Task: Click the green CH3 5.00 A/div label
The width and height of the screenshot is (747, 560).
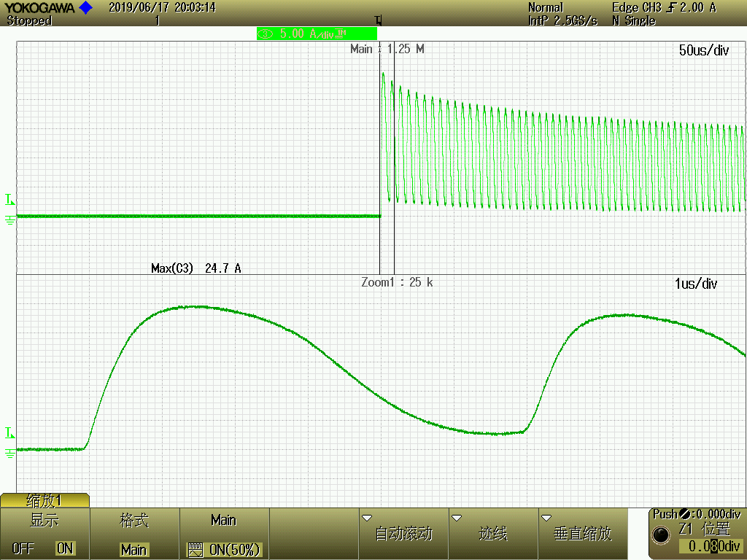Action: [x=317, y=34]
